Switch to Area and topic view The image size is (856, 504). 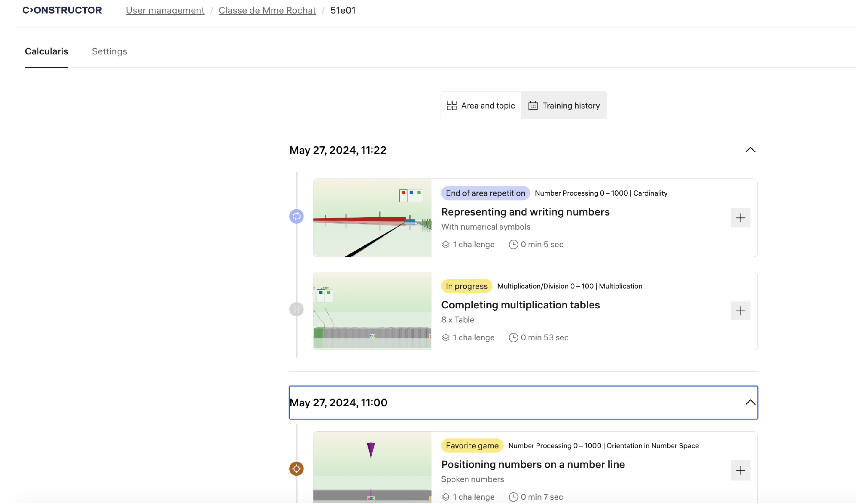pyautogui.click(x=481, y=106)
